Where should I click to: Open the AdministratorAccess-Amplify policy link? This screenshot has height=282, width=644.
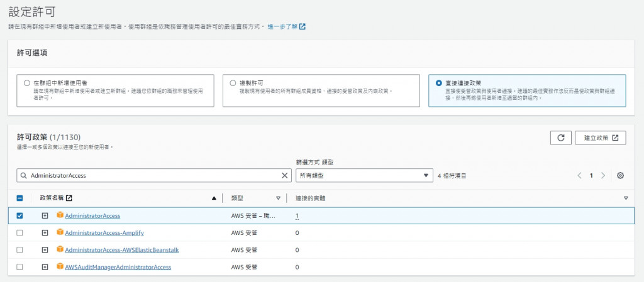104,233
